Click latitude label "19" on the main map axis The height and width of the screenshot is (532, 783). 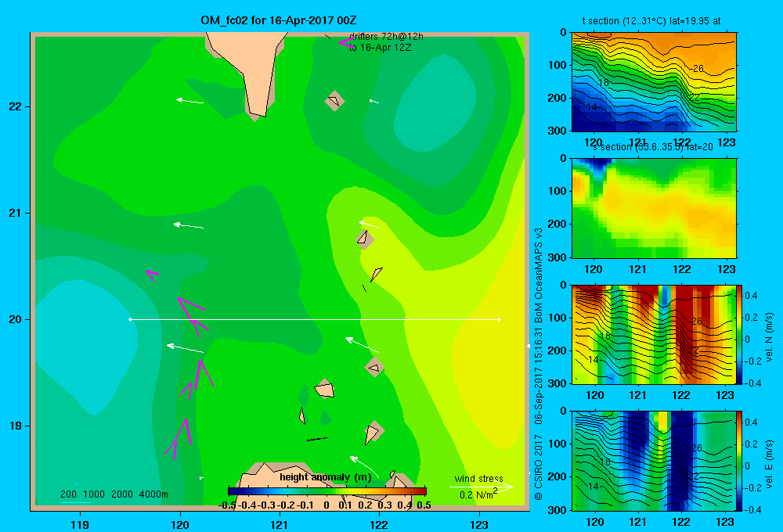(15, 426)
